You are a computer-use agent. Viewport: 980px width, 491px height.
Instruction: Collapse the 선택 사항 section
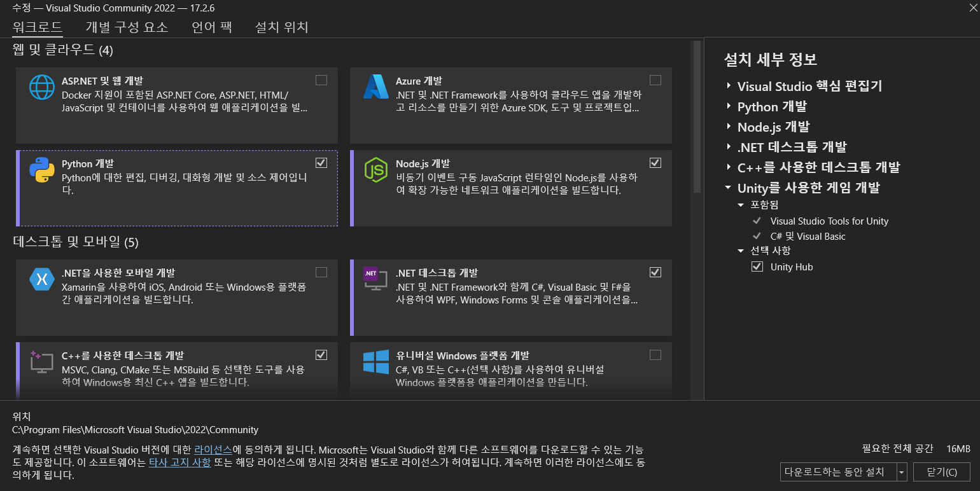coord(741,251)
